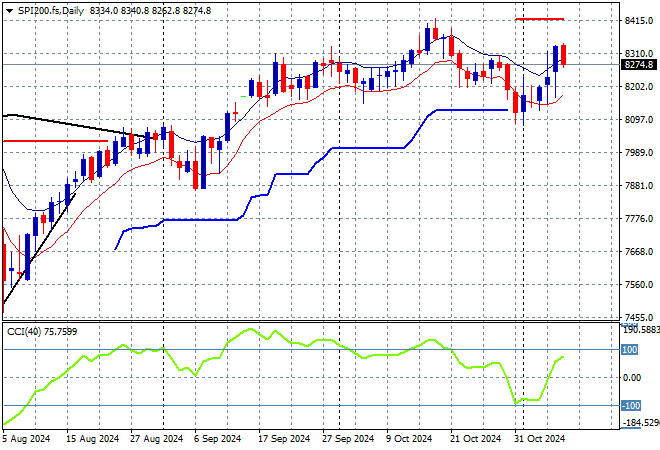Click the triangle arrow before SPI200.fs title

pos(9,11)
